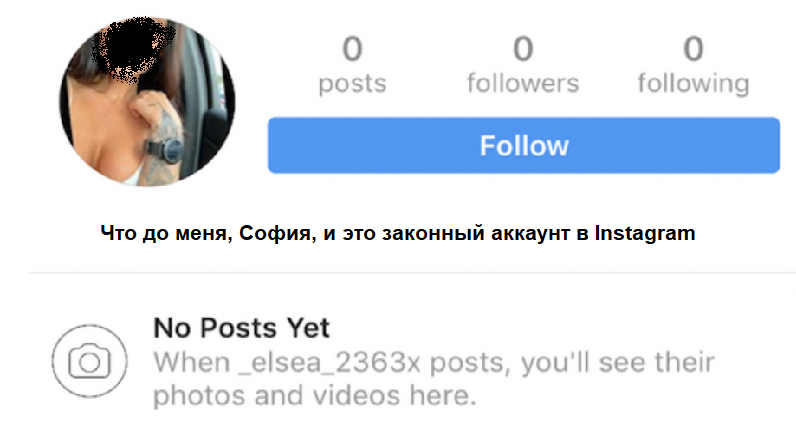This screenshot has width=796, height=436.
Task: Select the posts count stat
Action: [x=352, y=65]
